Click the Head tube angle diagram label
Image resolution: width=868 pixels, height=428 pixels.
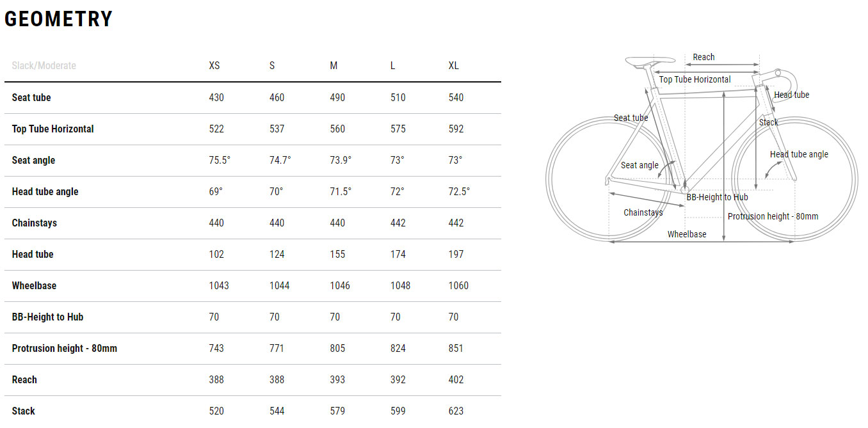click(799, 154)
